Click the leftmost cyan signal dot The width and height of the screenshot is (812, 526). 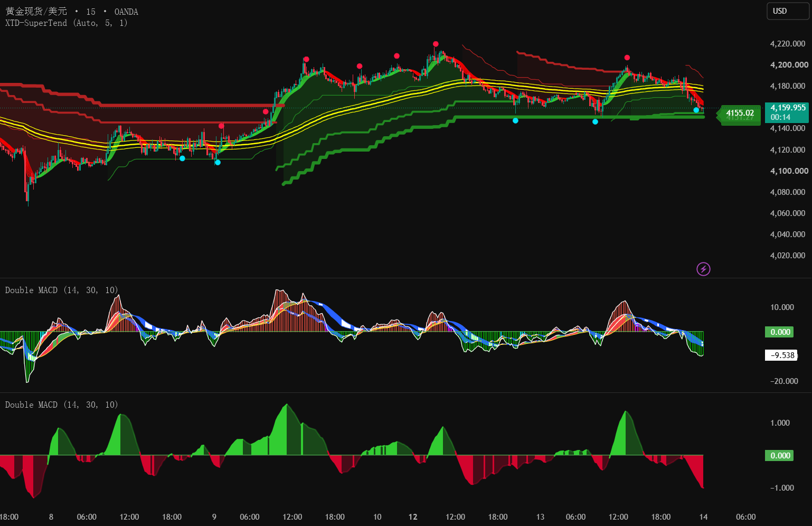pos(182,158)
